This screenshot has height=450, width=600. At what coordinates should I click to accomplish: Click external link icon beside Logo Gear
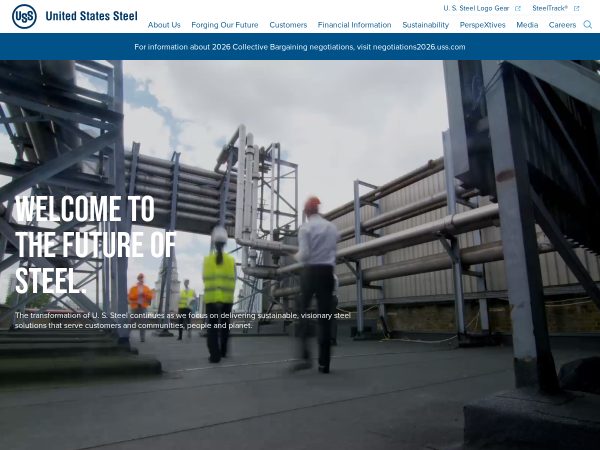click(518, 8)
